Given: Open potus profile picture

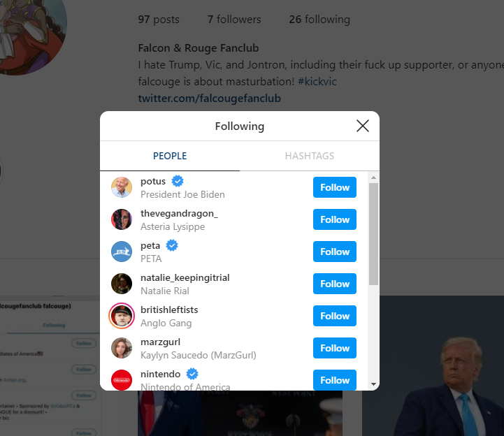Looking at the screenshot, I should click(122, 187).
